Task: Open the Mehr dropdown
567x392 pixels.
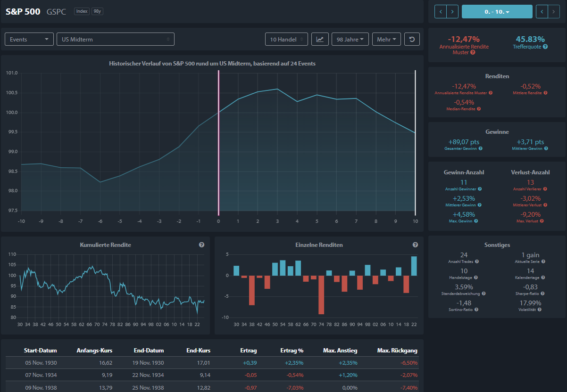Action: [386, 39]
